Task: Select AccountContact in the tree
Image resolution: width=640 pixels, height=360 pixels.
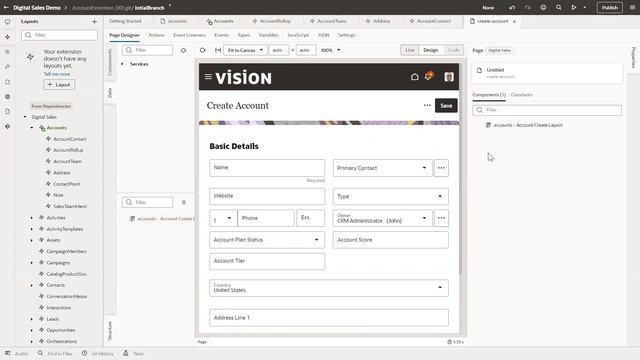Action: click(x=70, y=139)
